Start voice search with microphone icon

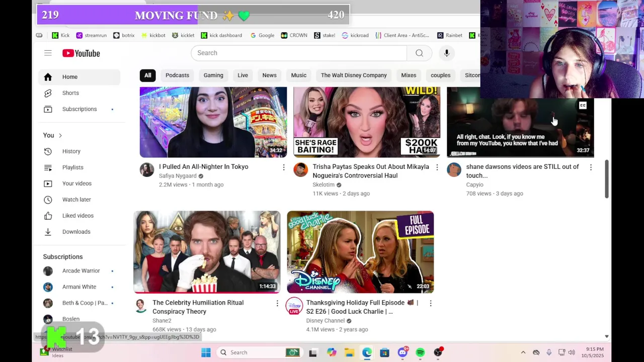click(x=446, y=53)
